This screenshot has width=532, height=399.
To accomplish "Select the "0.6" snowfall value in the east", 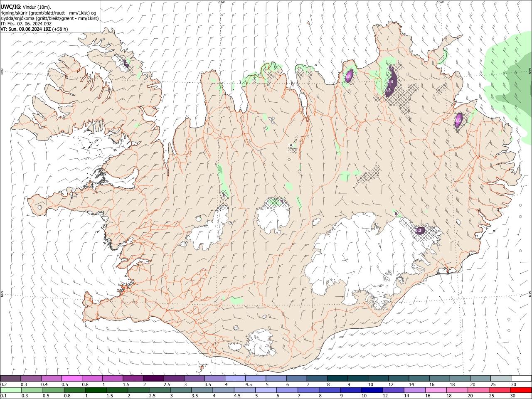I will 458,120.
